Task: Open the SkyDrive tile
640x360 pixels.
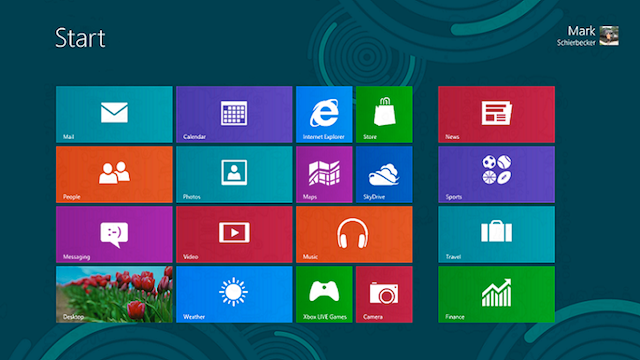Action: point(384,174)
